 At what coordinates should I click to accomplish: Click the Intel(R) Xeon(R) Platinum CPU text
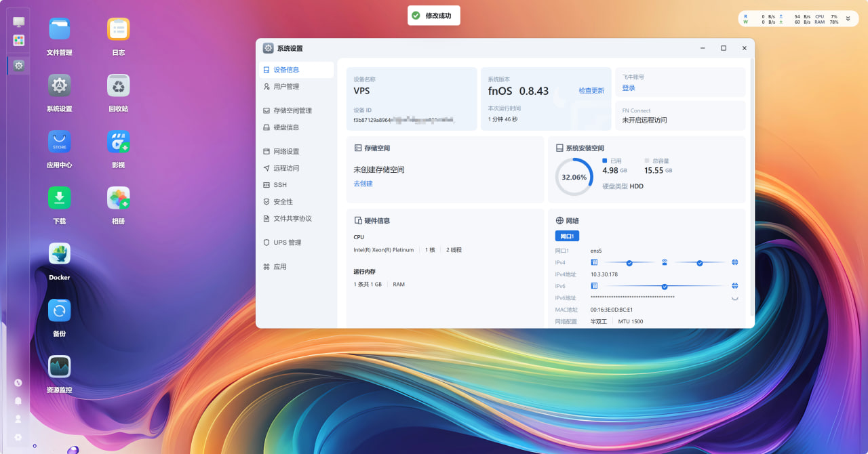click(x=384, y=250)
